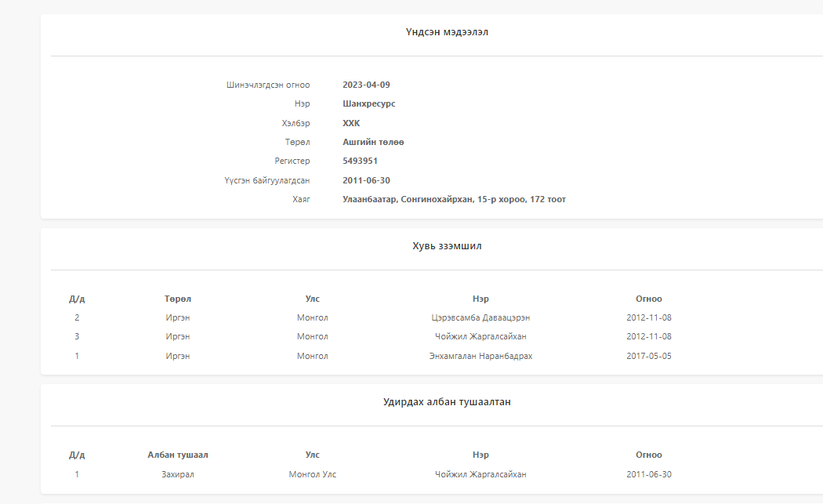Image resolution: width=823 pixels, height=504 pixels.
Task: Click the Ашгийн төлөө type value
Action: (373, 142)
